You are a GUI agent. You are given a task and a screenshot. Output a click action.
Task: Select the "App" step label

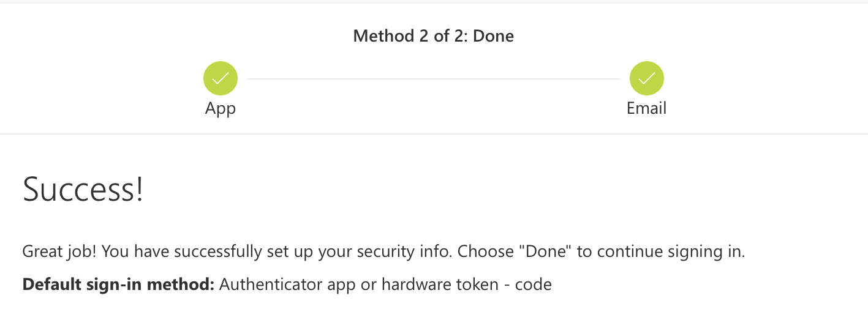pos(221,109)
